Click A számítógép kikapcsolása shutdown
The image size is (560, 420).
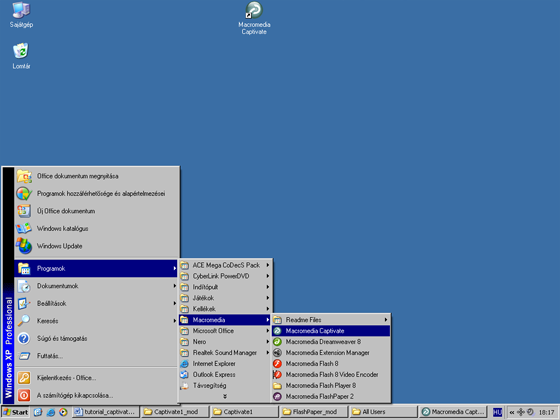[97, 395]
